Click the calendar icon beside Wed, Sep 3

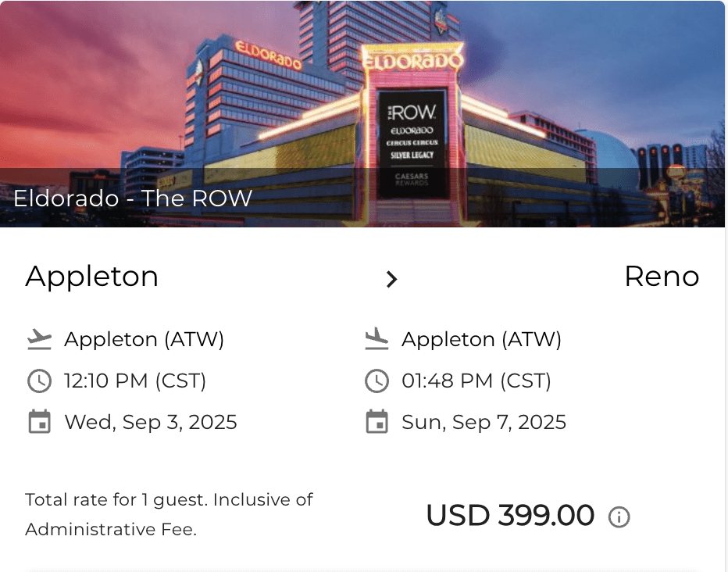tap(39, 423)
